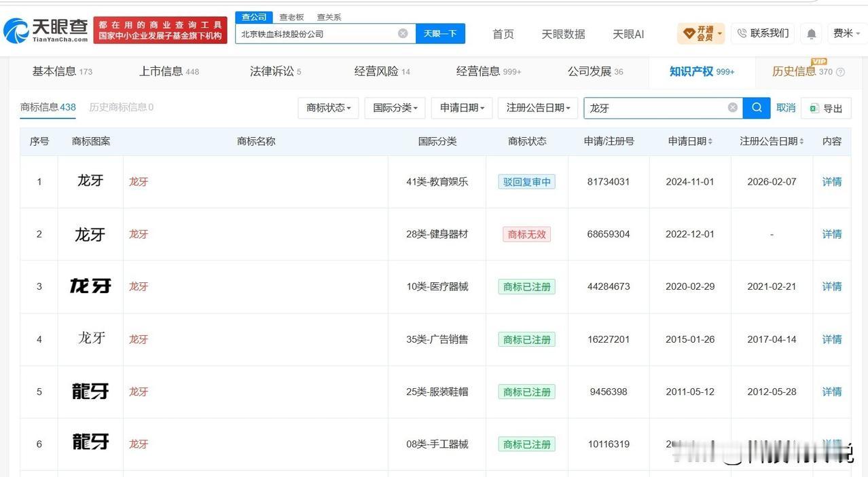Screen dimensions: 868x477
Task: Click the 导出 export button
Action: 826,108
